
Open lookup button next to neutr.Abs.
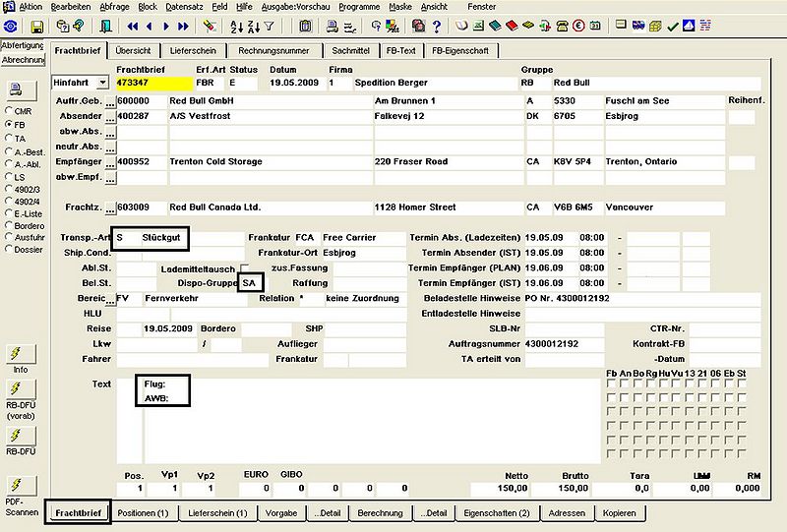pos(110,148)
